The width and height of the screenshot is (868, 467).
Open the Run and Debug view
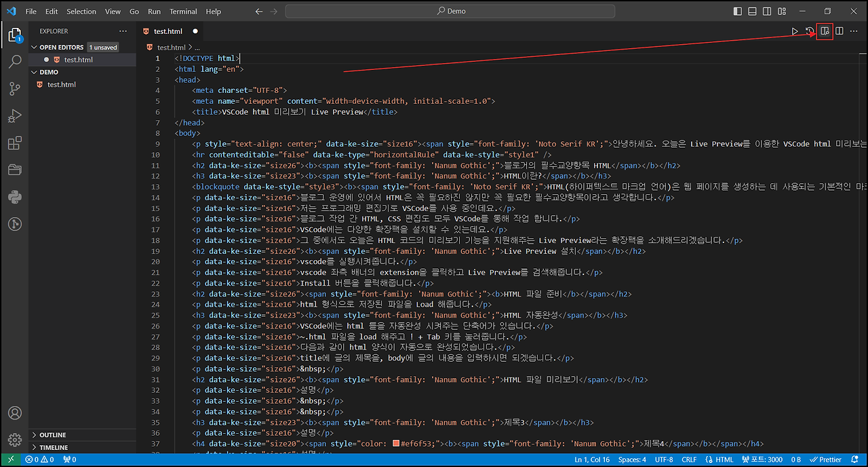point(15,115)
